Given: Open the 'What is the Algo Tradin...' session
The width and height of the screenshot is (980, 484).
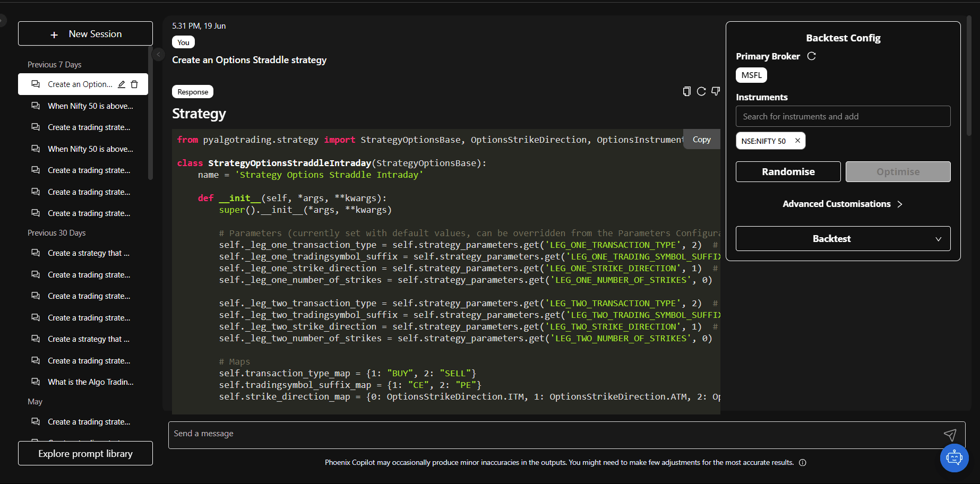Looking at the screenshot, I should (x=90, y=382).
